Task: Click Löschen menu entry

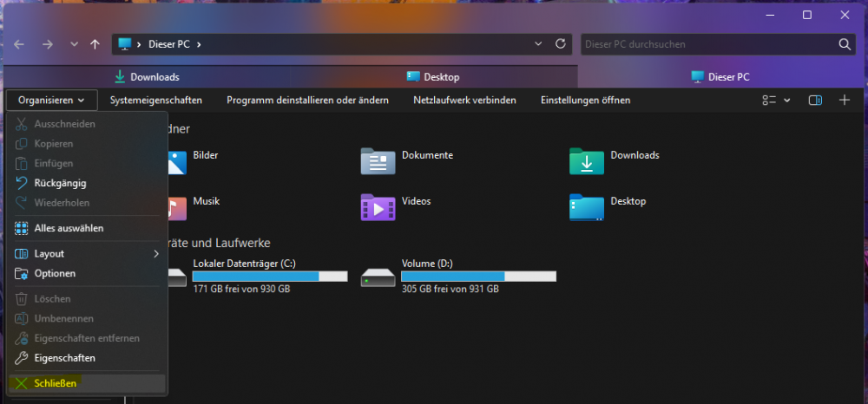Action: tap(88, 299)
